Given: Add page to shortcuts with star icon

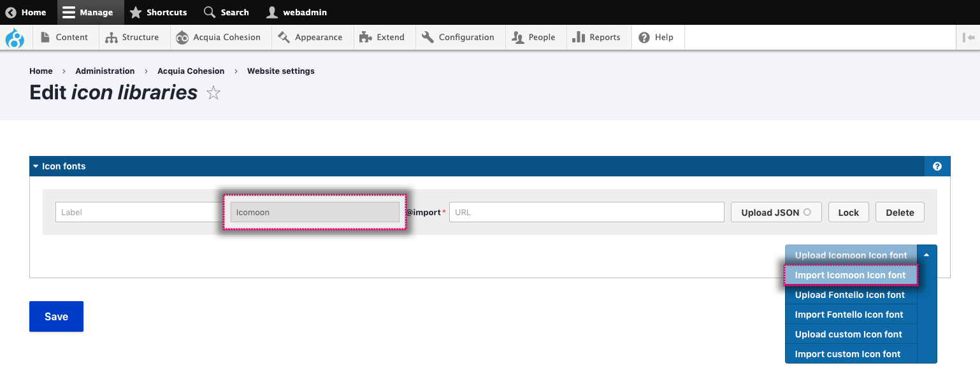Looking at the screenshot, I should (213, 94).
